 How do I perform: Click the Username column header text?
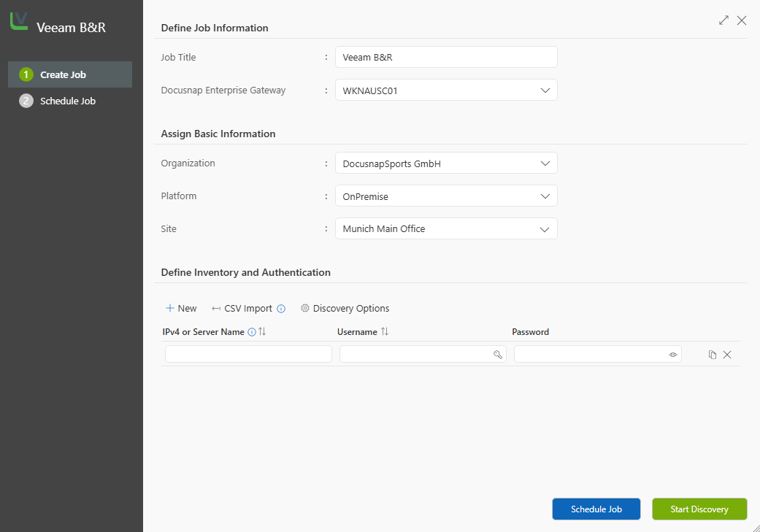point(357,332)
